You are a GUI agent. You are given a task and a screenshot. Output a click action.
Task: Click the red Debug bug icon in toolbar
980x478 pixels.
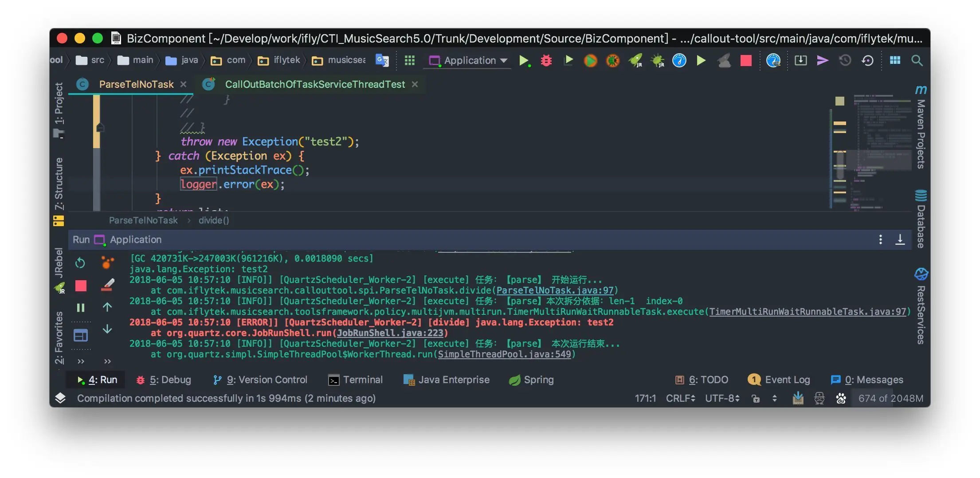click(x=546, y=61)
